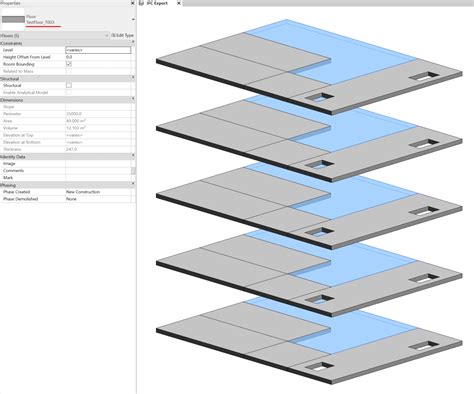The image size is (474, 394).
Task: Close the Properties panel
Action: (132, 3)
